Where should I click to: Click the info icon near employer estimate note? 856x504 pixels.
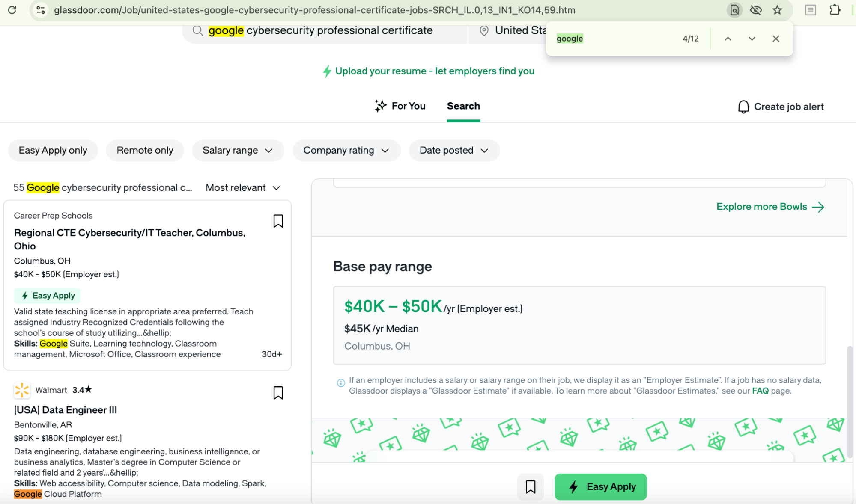pyautogui.click(x=341, y=383)
